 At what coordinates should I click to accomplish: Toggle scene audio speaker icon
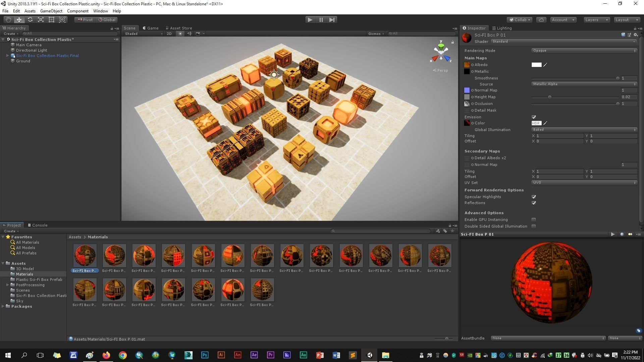pos(189,34)
